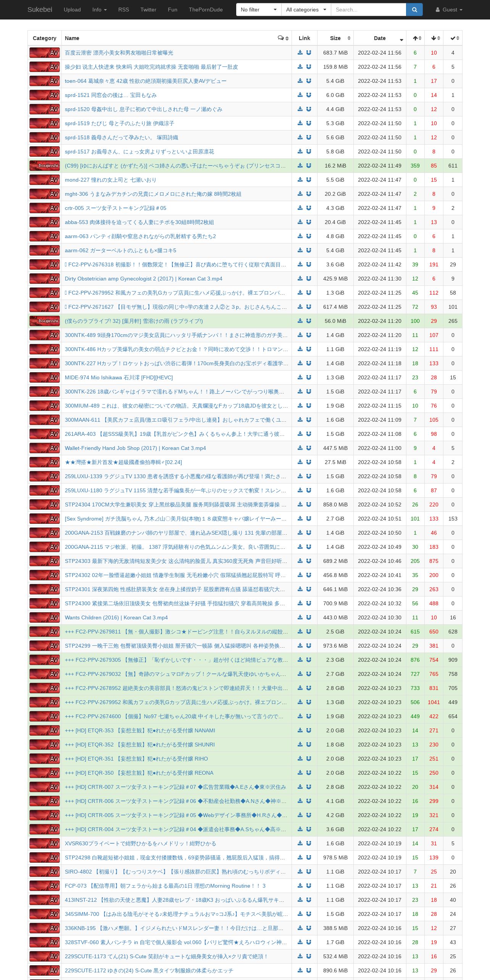This screenshot has width=490, height=980.
Task: Open magnet link for 261ARA-403 row
Action: 309,434
